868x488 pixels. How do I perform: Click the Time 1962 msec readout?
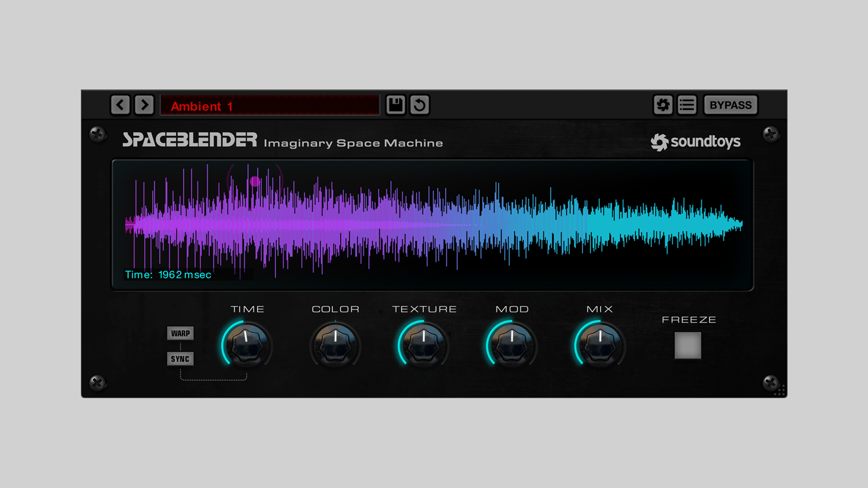coord(168,275)
